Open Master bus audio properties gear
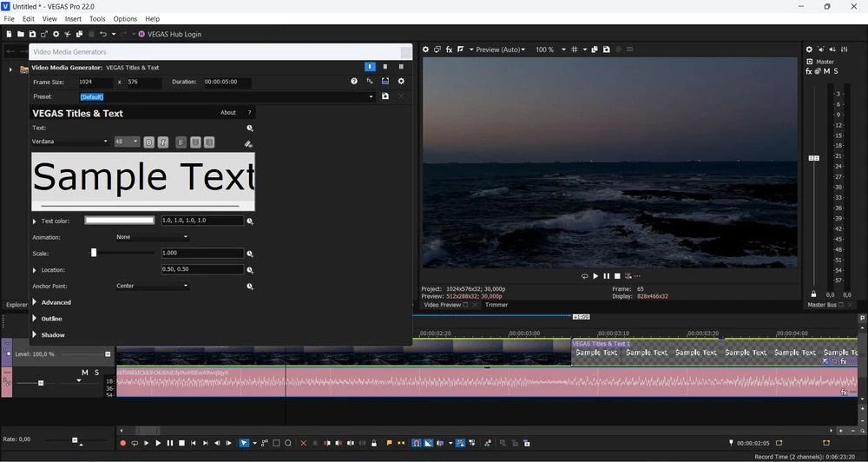 point(809,49)
